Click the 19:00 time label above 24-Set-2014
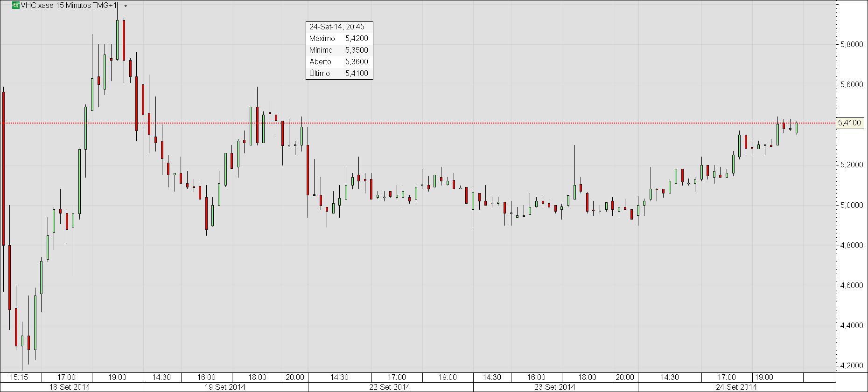Image resolution: width=868 pixels, height=392 pixels. (x=764, y=377)
